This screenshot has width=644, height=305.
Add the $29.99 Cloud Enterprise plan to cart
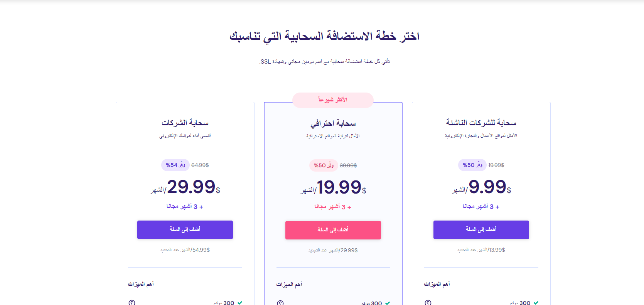pos(185,229)
